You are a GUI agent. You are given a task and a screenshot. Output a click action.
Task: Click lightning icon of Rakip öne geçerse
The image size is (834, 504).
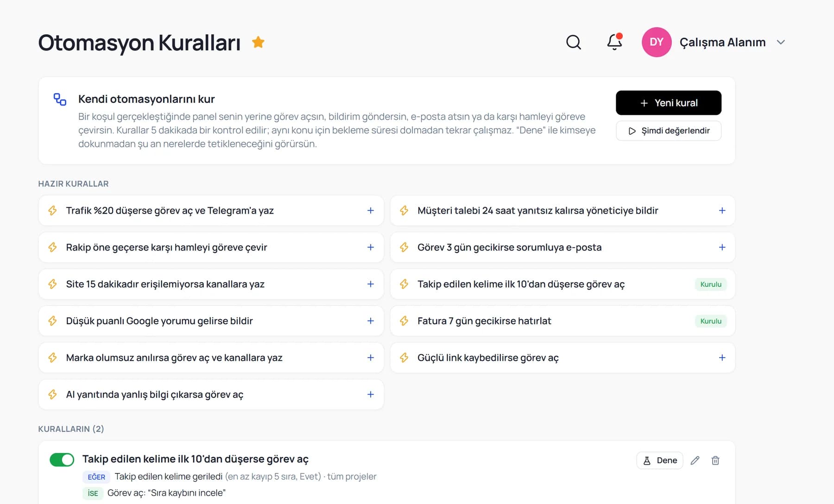pos(52,247)
